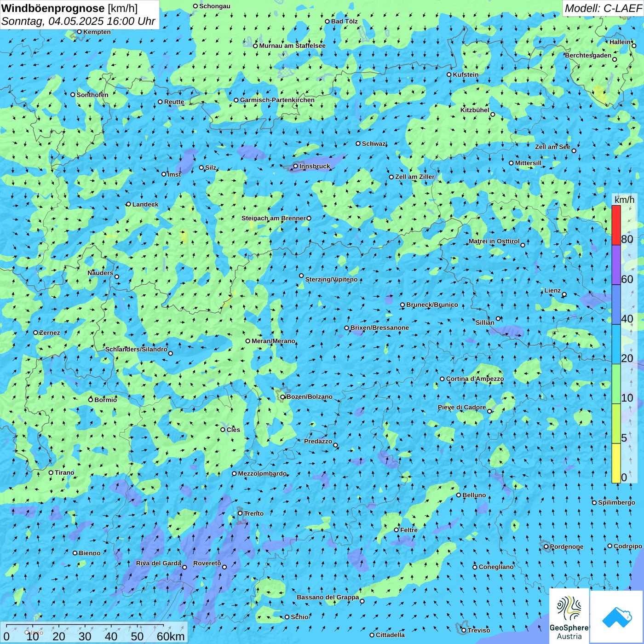Select the Mezzolombardo label
The width and height of the screenshot is (644, 644).
(x=262, y=473)
